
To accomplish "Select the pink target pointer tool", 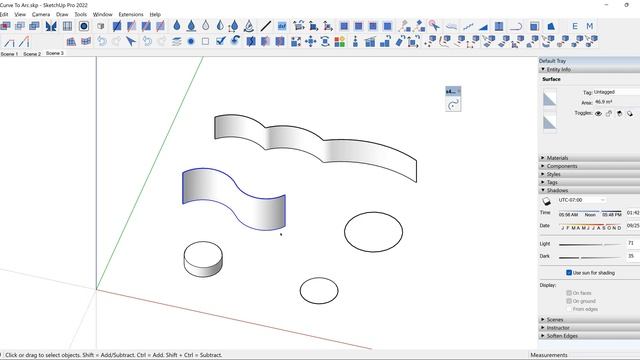I will [x=434, y=26].
